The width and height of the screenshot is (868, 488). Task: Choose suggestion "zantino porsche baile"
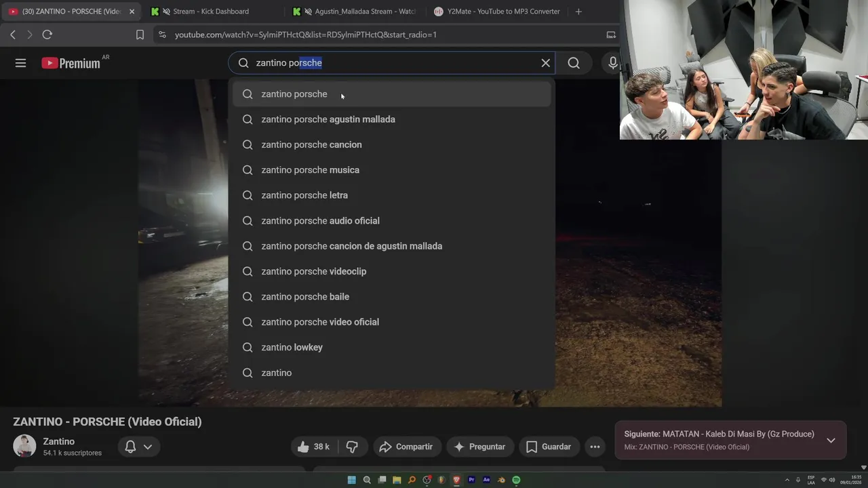(x=392, y=297)
